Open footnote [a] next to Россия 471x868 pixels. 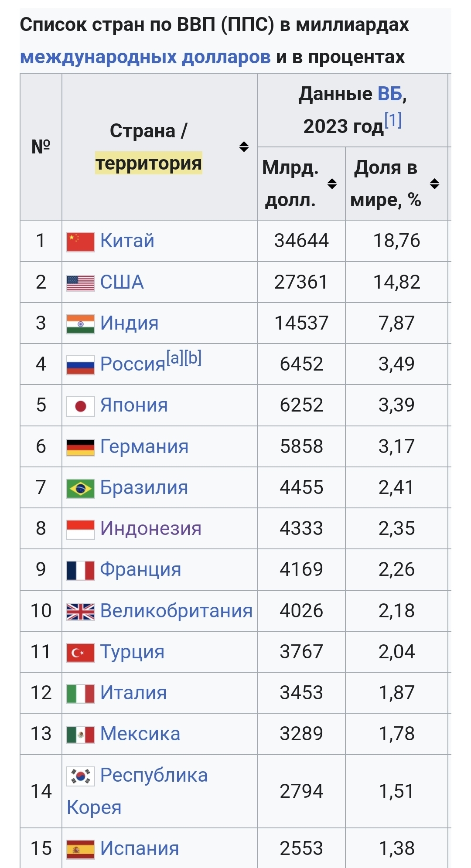175,358
